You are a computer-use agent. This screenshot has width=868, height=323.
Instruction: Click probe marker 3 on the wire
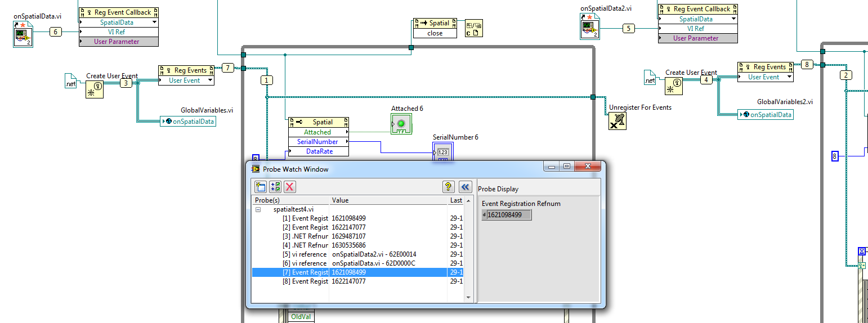126,83
